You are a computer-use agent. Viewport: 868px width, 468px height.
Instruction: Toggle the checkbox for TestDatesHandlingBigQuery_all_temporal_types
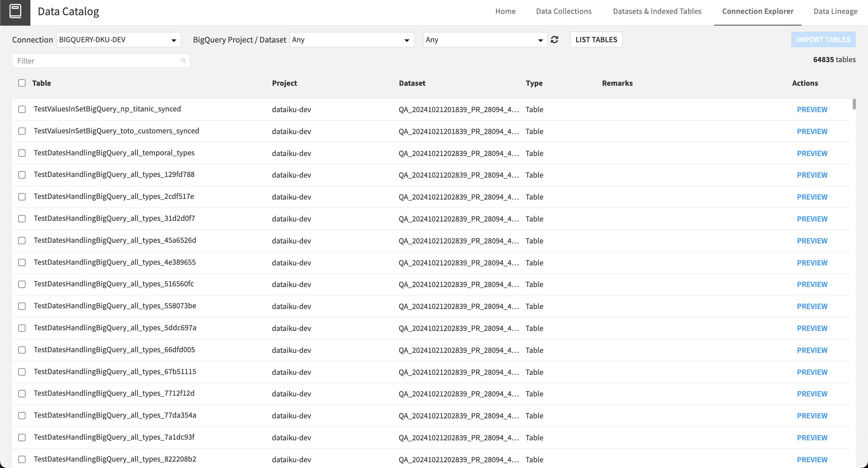tap(21, 153)
